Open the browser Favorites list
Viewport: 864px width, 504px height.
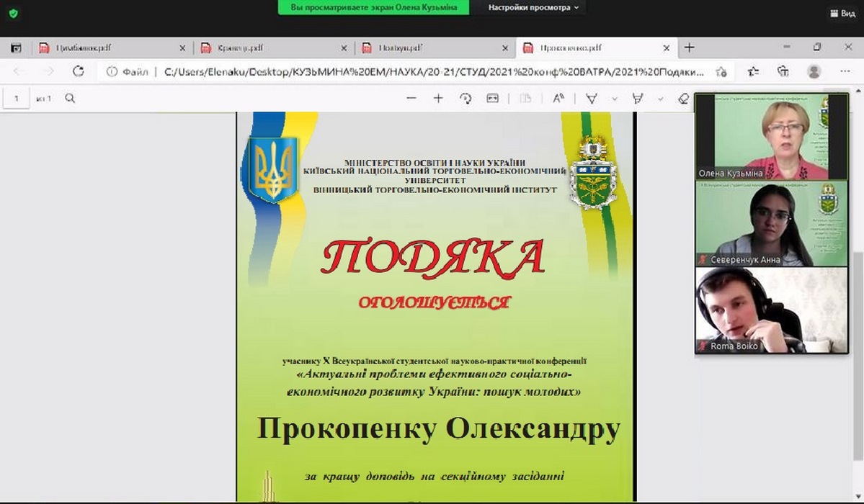pos(753,71)
